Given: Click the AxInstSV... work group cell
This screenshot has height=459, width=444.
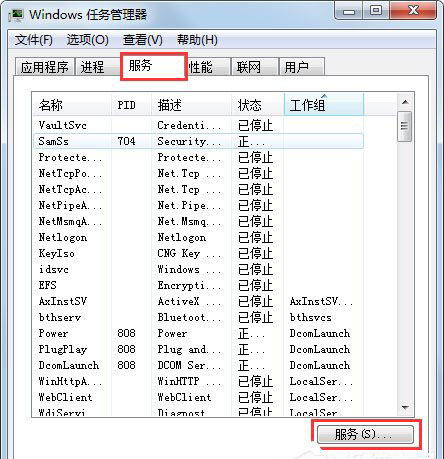Looking at the screenshot, I should [x=321, y=302].
